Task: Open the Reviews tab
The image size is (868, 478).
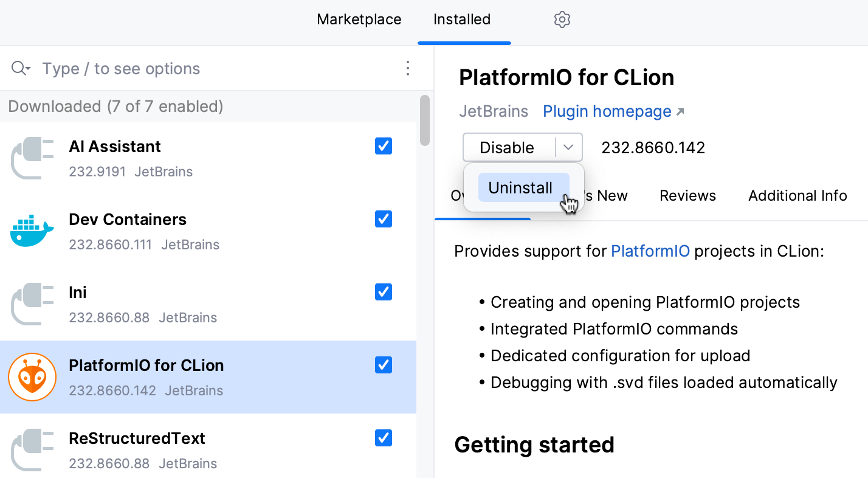Action: click(x=687, y=196)
